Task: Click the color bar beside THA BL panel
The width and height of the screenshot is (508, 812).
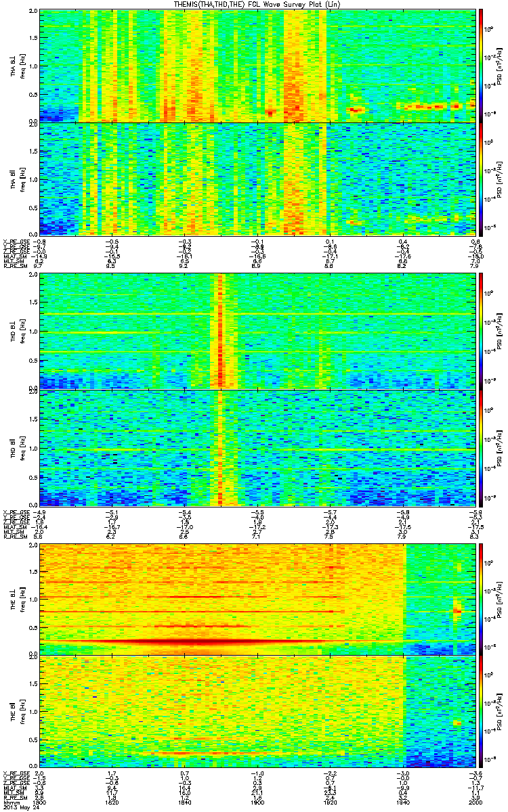Action: pyautogui.click(x=482, y=66)
